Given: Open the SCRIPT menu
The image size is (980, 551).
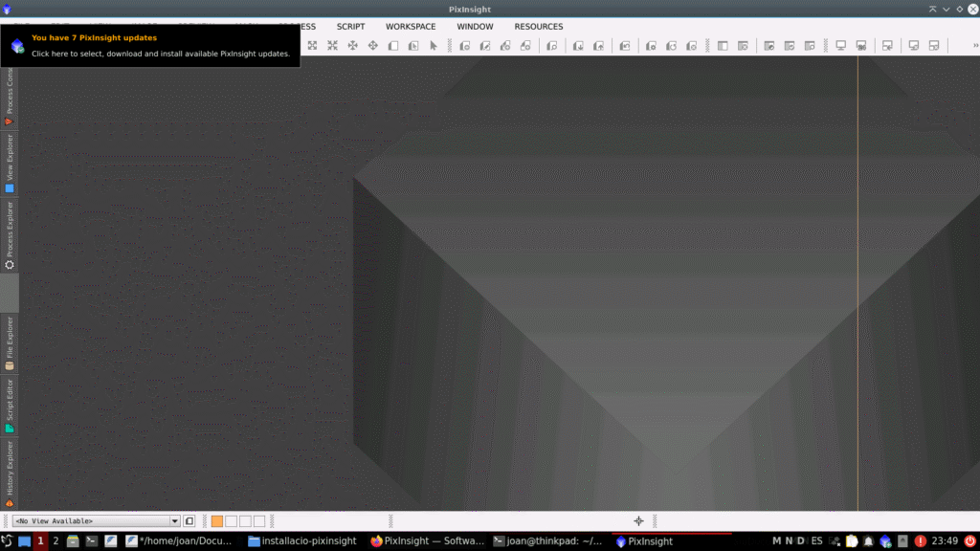Looking at the screenshot, I should [350, 27].
